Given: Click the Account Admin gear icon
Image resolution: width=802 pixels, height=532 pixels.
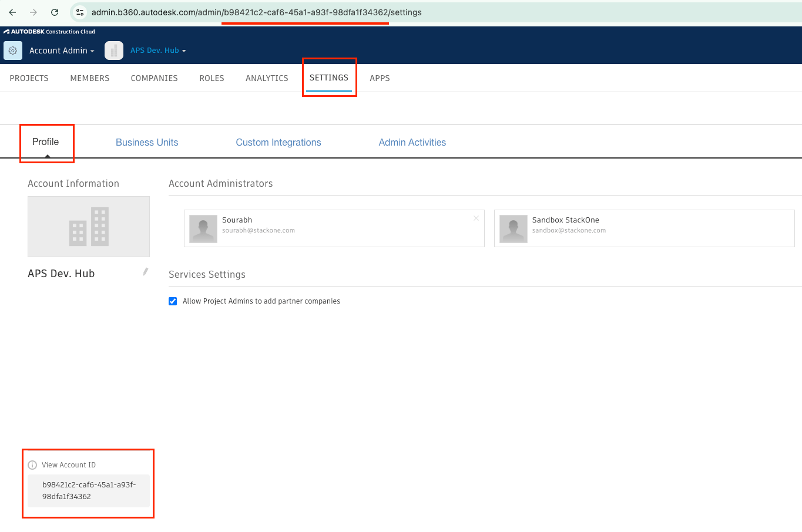Looking at the screenshot, I should pos(13,50).
